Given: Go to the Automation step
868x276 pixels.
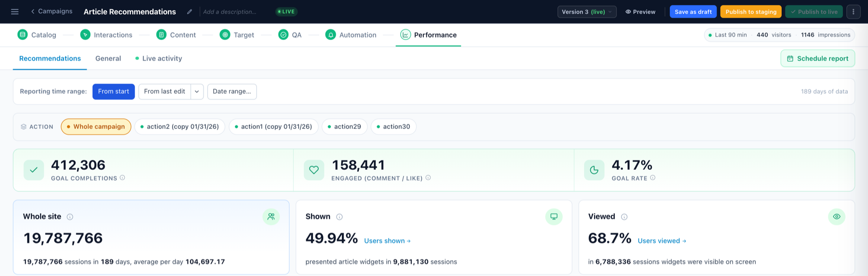Looking at the screenshot, I should coord(351,35).
